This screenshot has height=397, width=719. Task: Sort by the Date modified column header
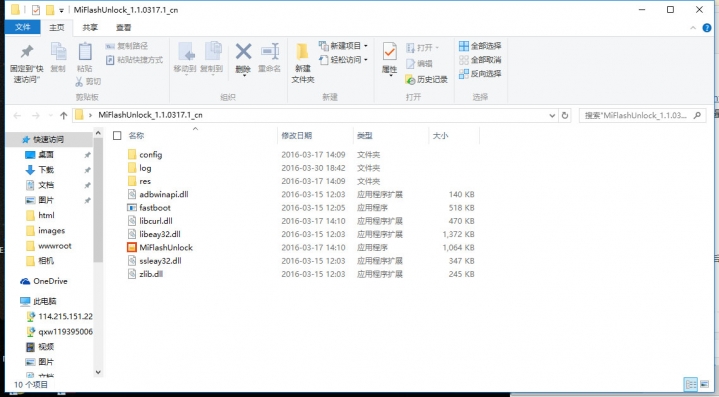297,136
